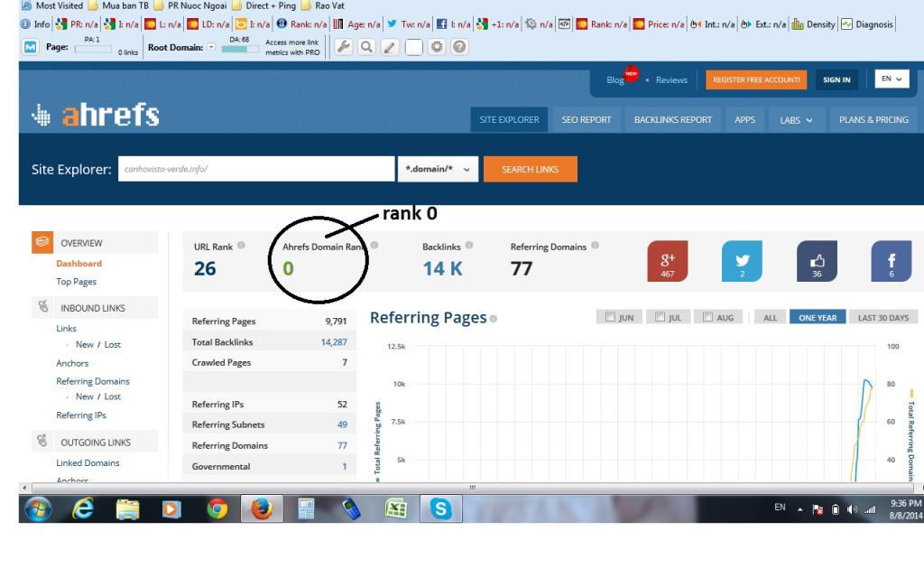Image resolution: width=924 pixels, height=578 pixels.
Task: Open the Reviews link
Action: click(x=671, y=80)
